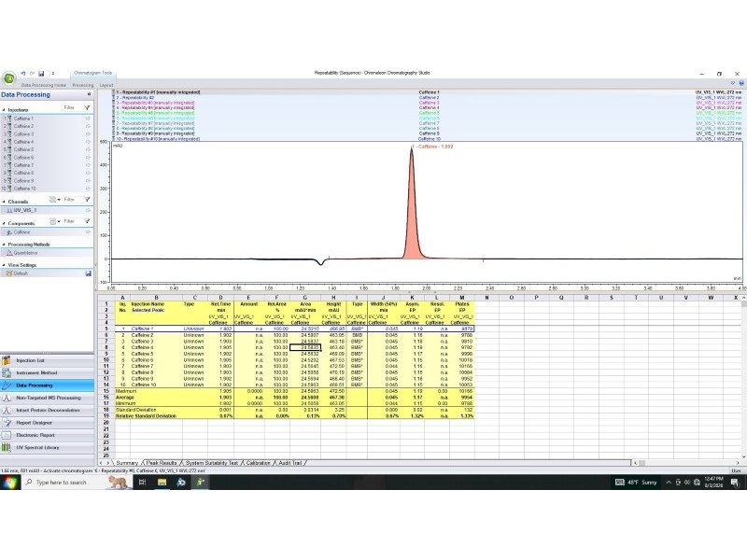The width and height of the screenshot is (747, 560).
Task: Collapse the Injections section
Action: tap(4, 110)
